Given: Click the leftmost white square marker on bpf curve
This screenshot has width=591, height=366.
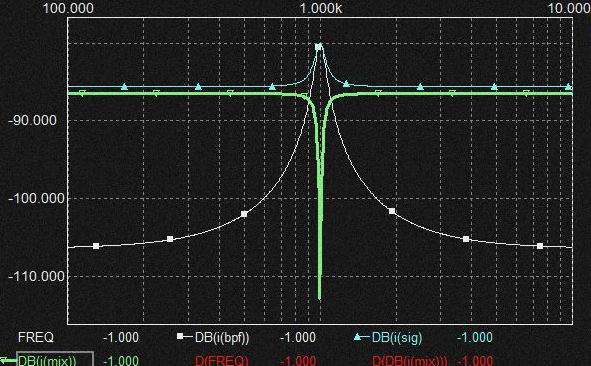Looking at the screenshot, I should (x=96, y=246).
